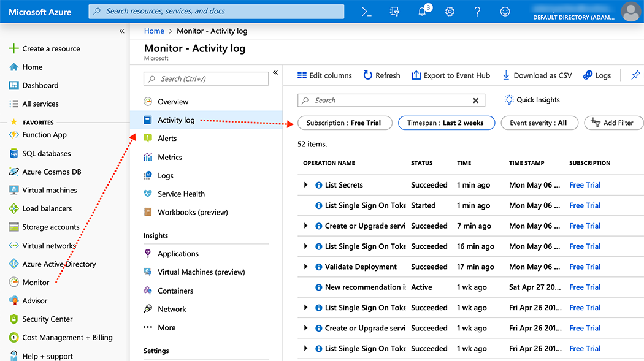This screenshot has height=361, width=644.
Task: Open Alerts in Monitor menu
Action: coord(159,139)
